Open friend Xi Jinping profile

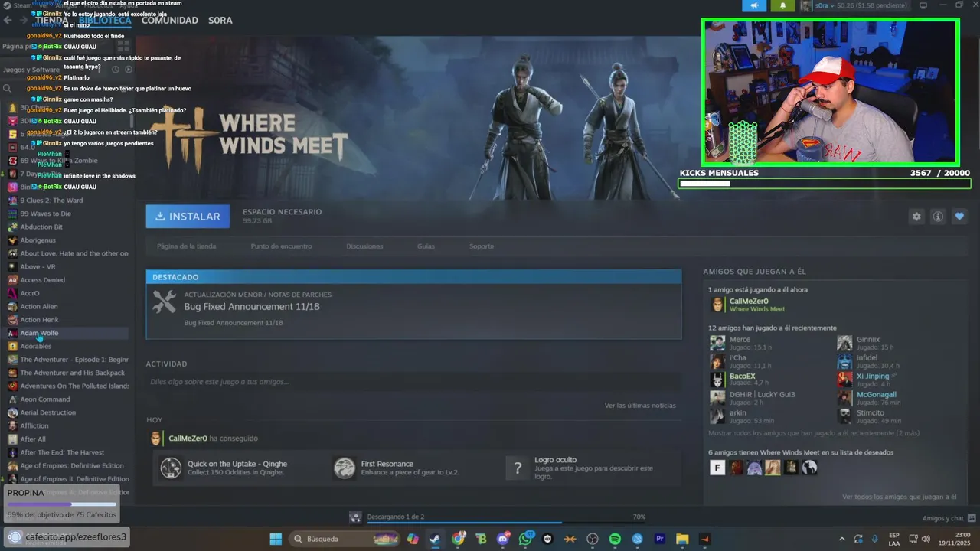pyautogui.click(x=873, y=376)
